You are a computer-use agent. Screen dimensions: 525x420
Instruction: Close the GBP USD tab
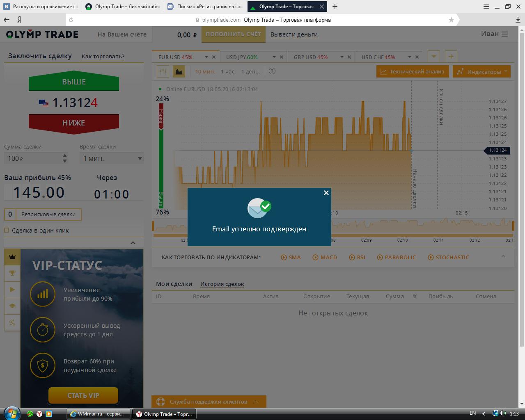(x=349, y=57)
